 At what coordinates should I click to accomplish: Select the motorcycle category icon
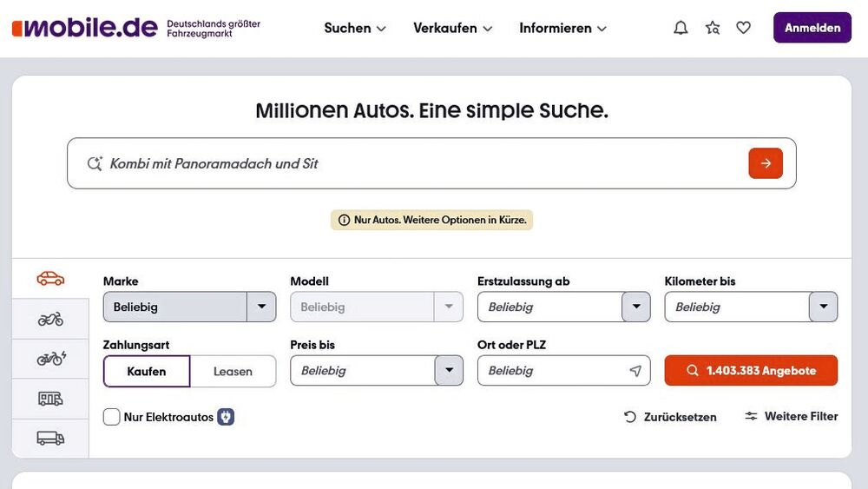click(x=50, y=319)
